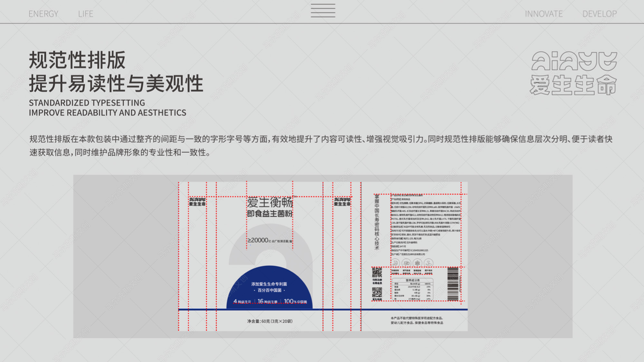Click the 16 种益生菌 stat
This screenshot has height=362, width=644.
click(x=267, y=302)
